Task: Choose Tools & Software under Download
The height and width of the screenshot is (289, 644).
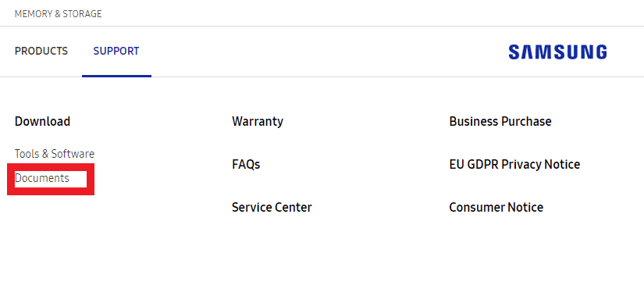Action: pos(55,154)
